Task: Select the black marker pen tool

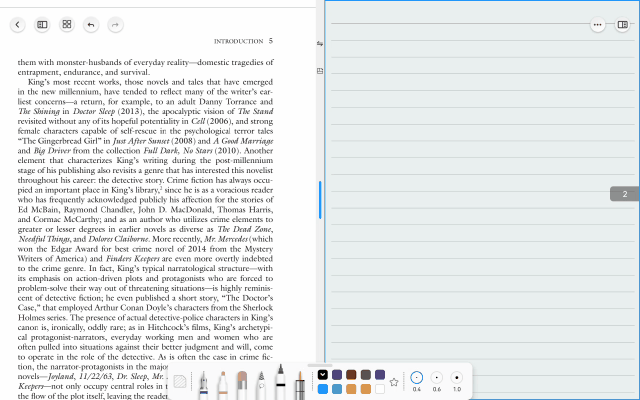Action: click(x=280, y=382)
